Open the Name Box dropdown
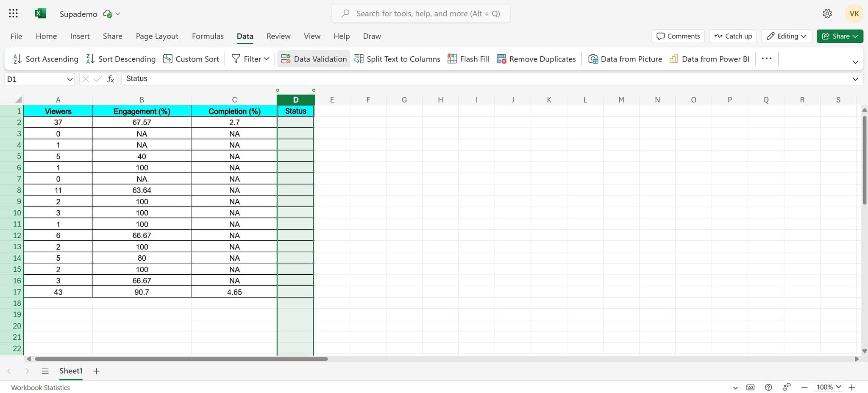 pos(69,79)
